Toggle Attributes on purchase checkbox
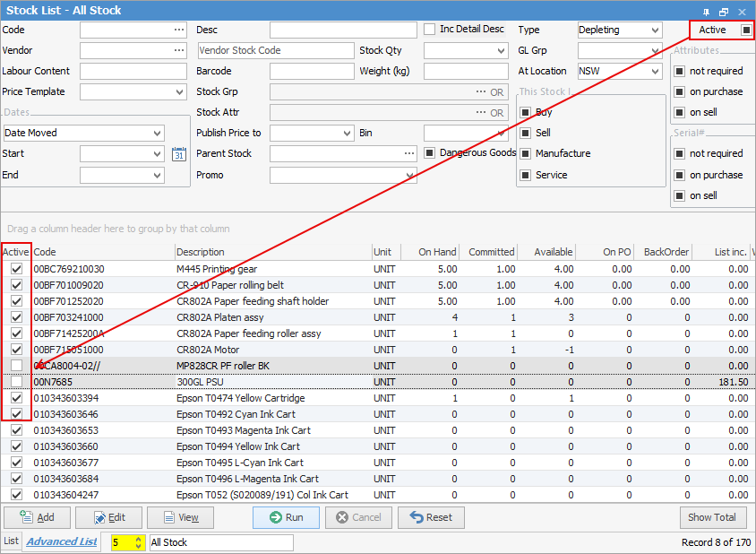 679,91
